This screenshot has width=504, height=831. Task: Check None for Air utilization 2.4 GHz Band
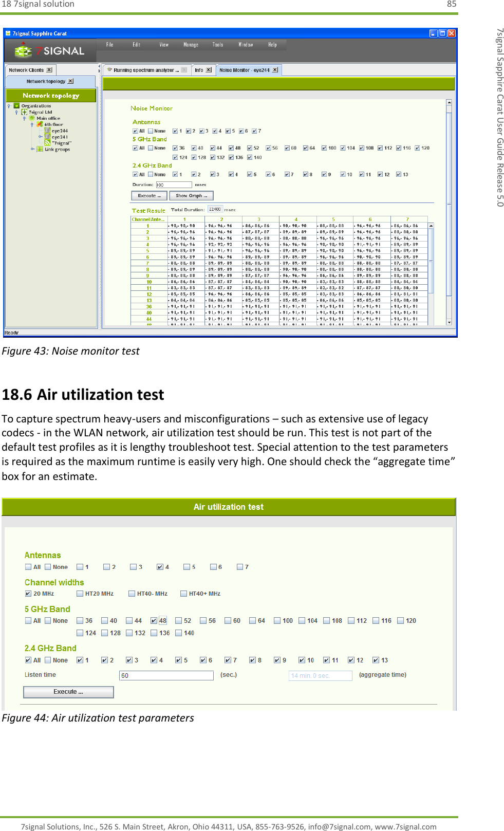coord(48,660)
